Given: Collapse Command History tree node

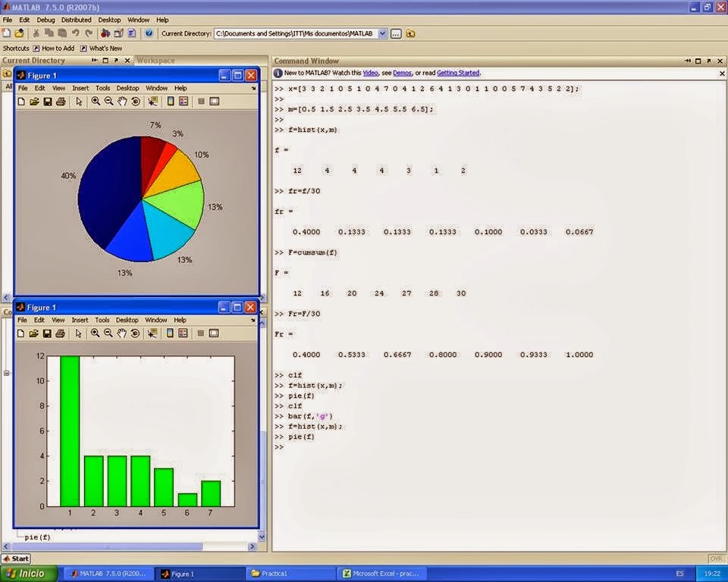Looking at the screenshot, I should 7,373.
